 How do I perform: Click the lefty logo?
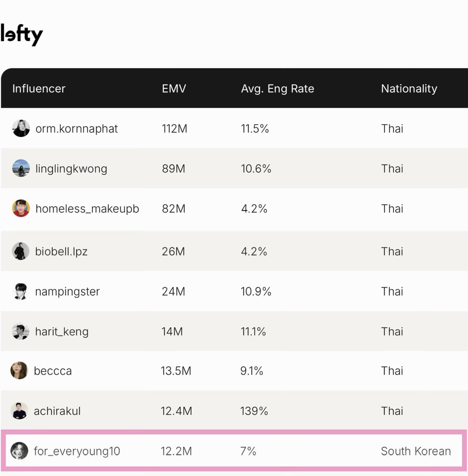(21, 35)
